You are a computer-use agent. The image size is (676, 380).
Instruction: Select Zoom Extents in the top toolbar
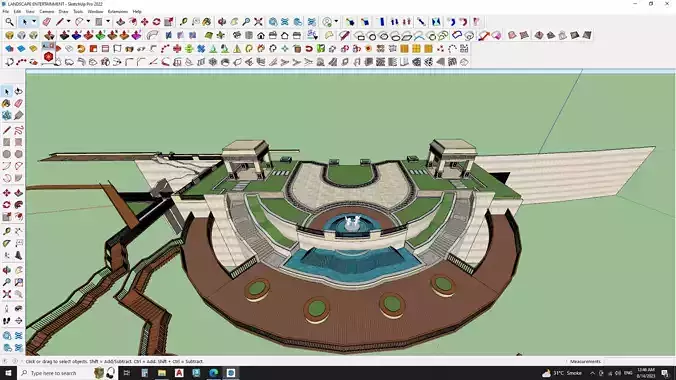(258, 22)
